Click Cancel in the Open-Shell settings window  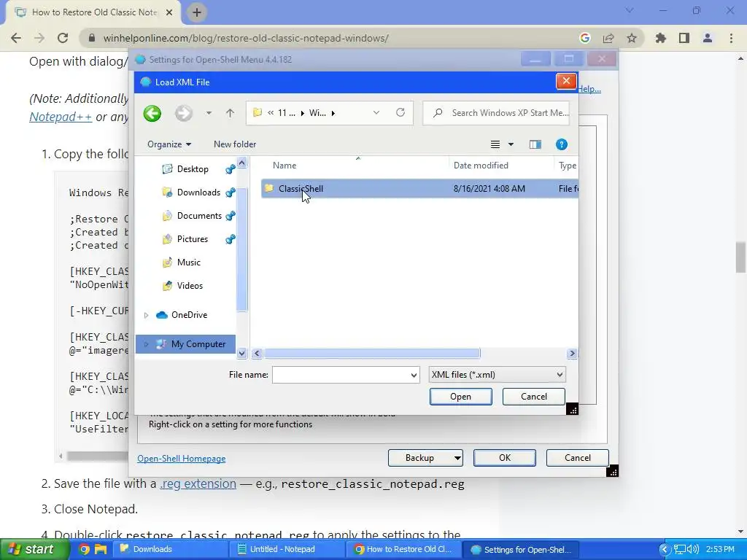click(x=578, y=458)
